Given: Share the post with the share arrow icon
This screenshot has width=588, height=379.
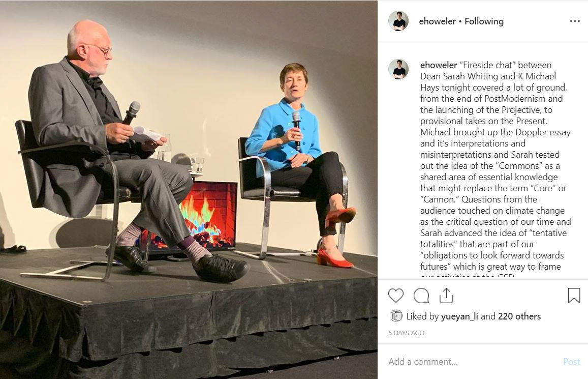Looking at the screenshot, I should click(x=446, y=296).
